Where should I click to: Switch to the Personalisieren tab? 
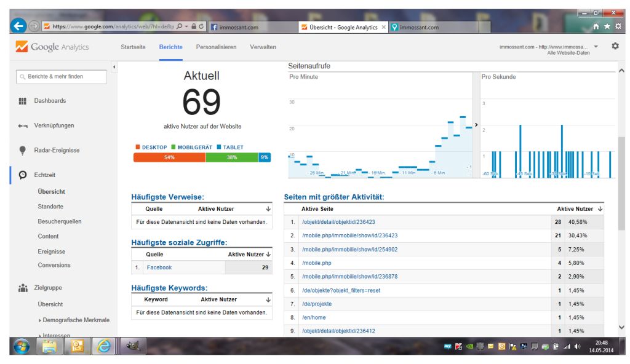tap(216, 47)
